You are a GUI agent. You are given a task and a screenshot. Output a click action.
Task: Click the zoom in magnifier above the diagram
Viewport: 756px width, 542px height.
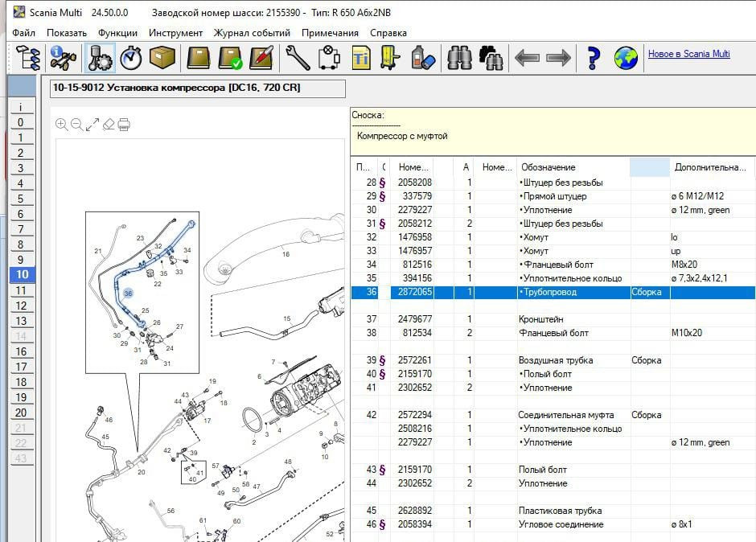point(62,124)
